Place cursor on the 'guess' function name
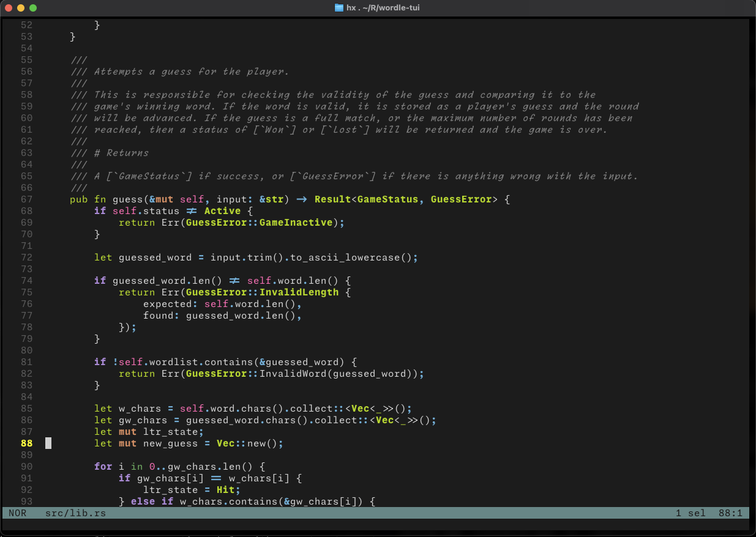The width and height of the screenshot is (756, 537). click(127, 199)
